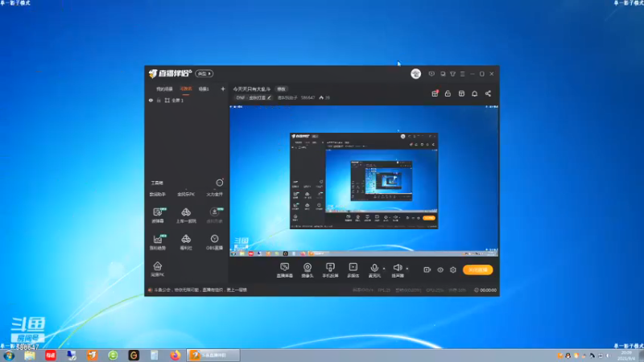Open stream settings with the gear icon
This screenshot has width=644, height=362.
coord(453,269)
